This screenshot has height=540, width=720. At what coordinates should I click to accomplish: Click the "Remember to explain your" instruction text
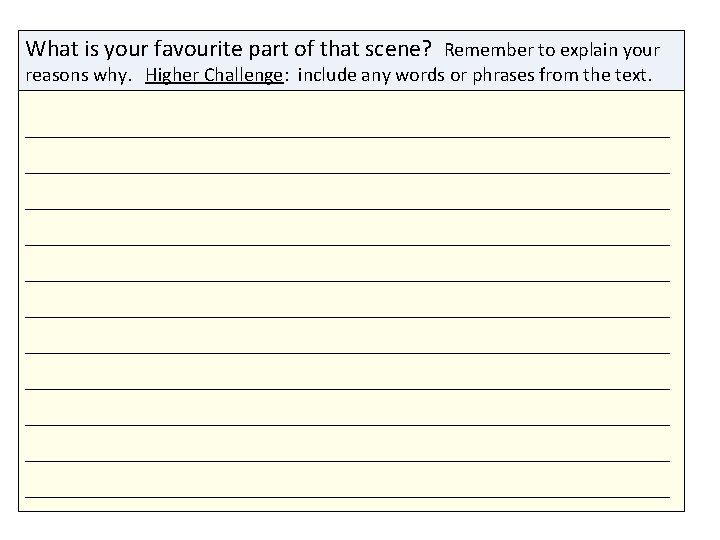point(552,49)
